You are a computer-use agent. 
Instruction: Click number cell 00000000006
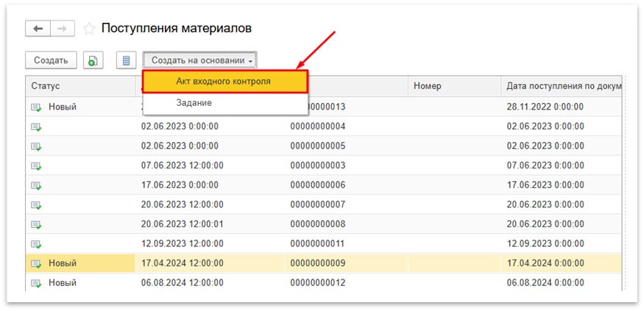317,185
